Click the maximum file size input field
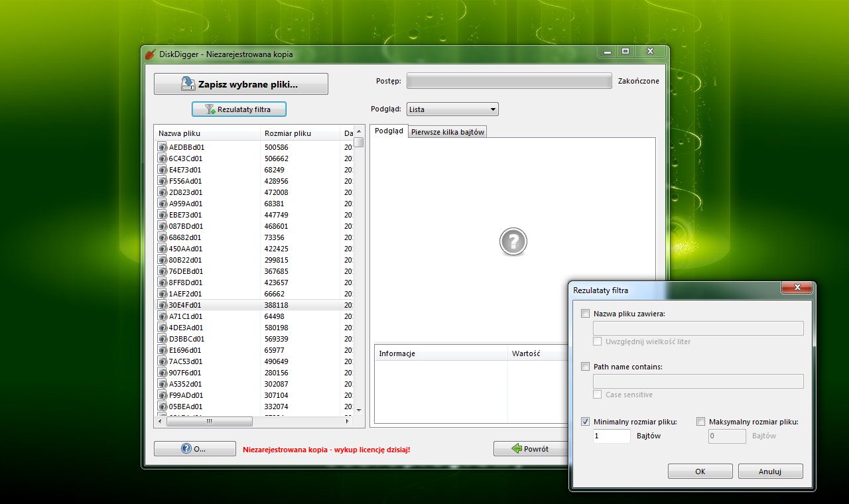 727,436
